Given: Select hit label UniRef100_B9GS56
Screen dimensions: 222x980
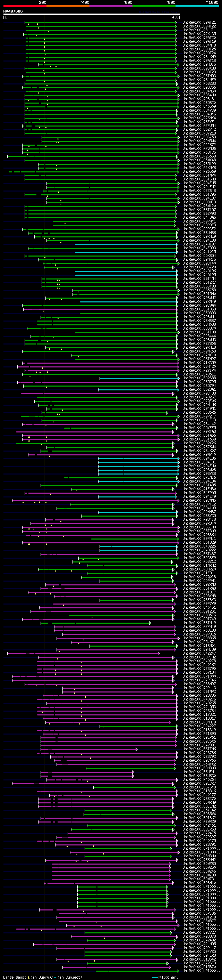Looking at the screenshot, I should (x=199, y=88).
